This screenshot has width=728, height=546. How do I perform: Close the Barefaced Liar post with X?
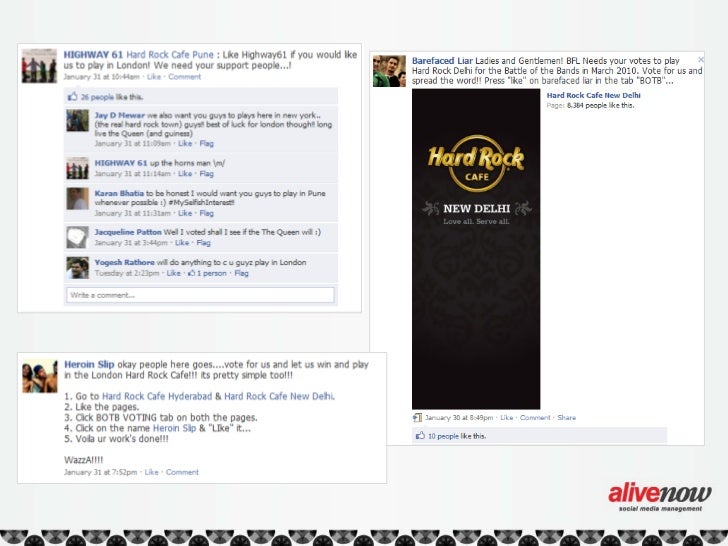tap(701, 59)
